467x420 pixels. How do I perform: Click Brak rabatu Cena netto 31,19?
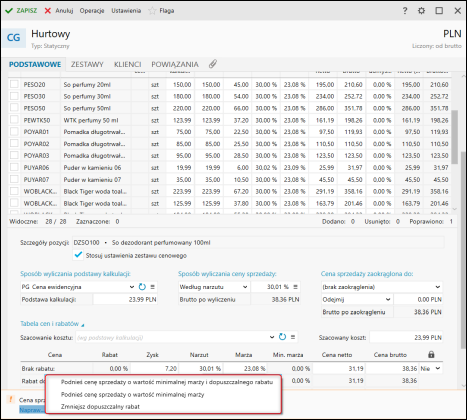pyautogui.click(x=339, y=368)
